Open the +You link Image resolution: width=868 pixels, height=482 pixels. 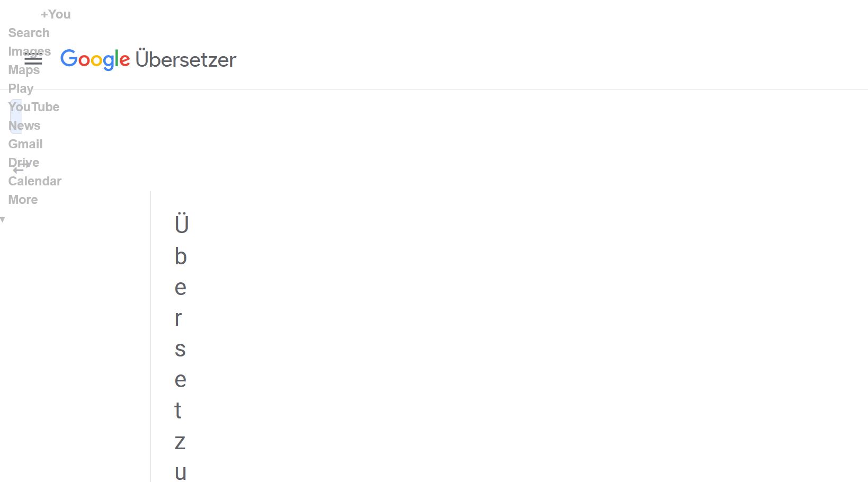pos(56,14)
